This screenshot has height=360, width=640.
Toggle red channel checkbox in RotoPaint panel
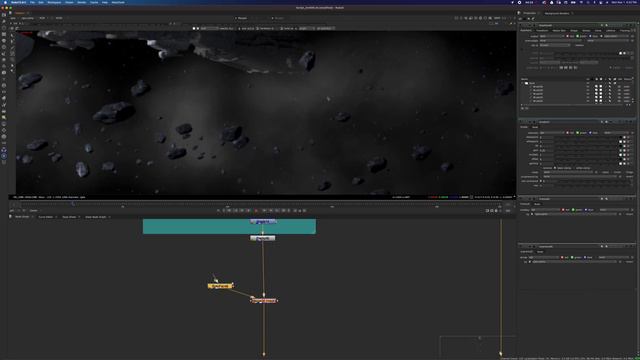[568, 36]
